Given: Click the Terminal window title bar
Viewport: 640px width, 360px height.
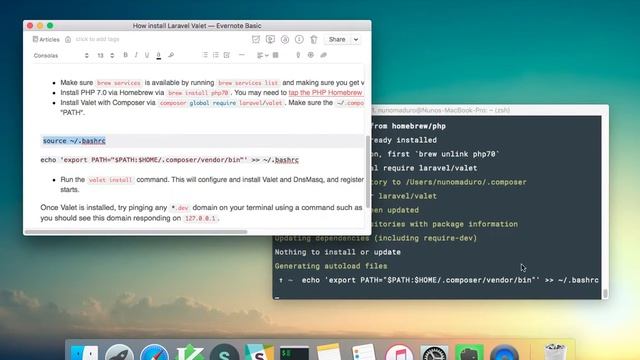Looking at the screenshot, I should 490,110.
